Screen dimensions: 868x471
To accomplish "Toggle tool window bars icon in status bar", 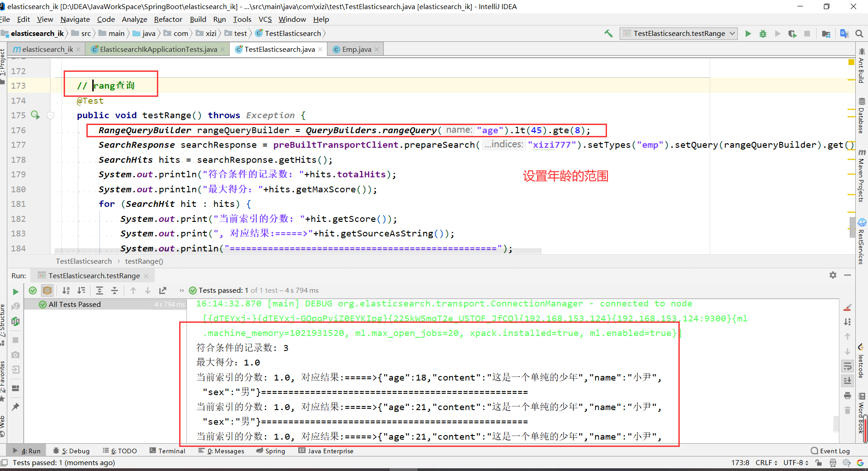I will pos(5,463).
